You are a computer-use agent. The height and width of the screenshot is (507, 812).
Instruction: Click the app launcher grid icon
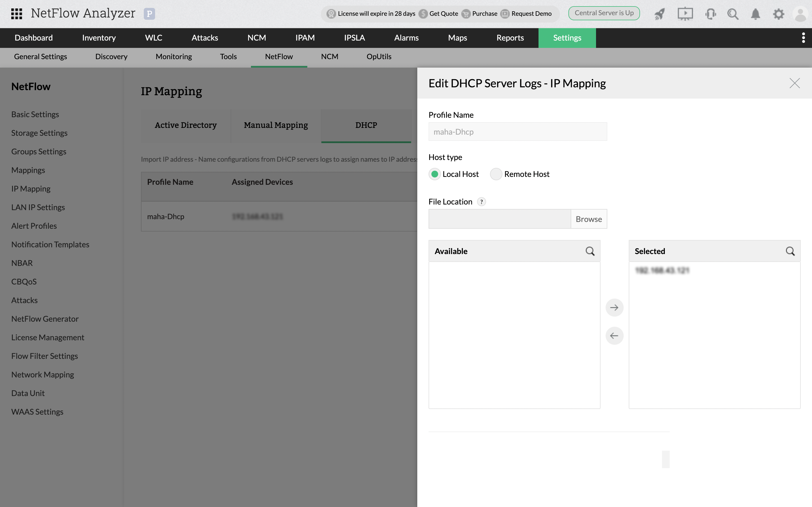coord(16,14)
